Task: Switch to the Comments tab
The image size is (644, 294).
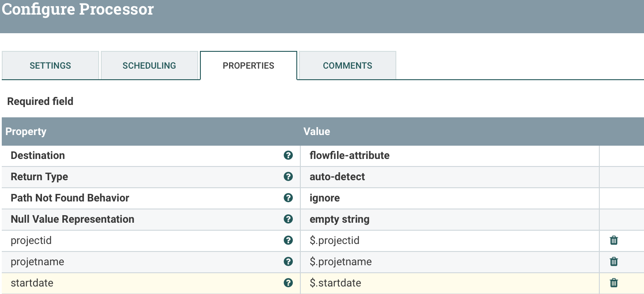Action: click(x=347, y=65)
